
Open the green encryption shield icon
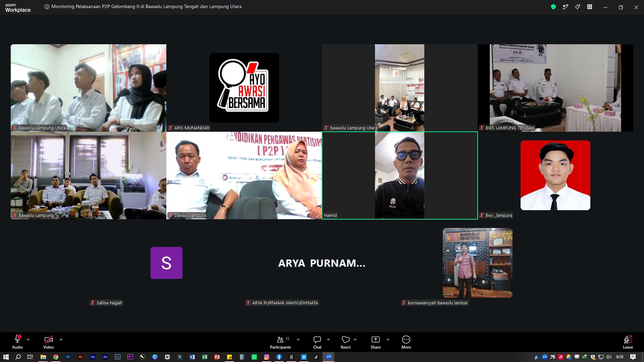coord(553,7)
